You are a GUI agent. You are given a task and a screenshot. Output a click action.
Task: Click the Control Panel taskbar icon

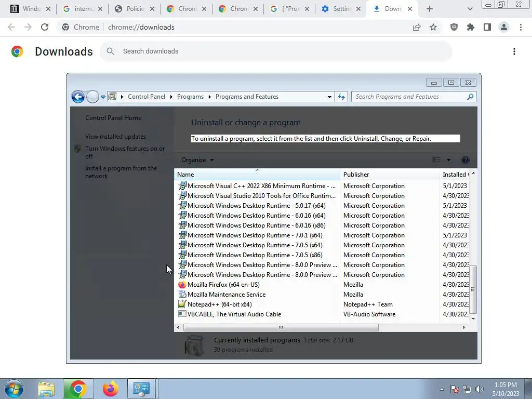[141, 389]
